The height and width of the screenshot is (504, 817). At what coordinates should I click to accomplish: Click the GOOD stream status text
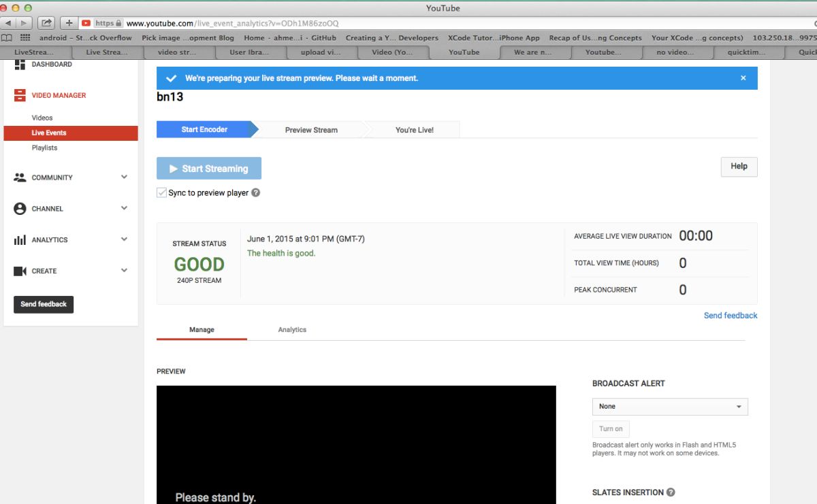point(199,265)
